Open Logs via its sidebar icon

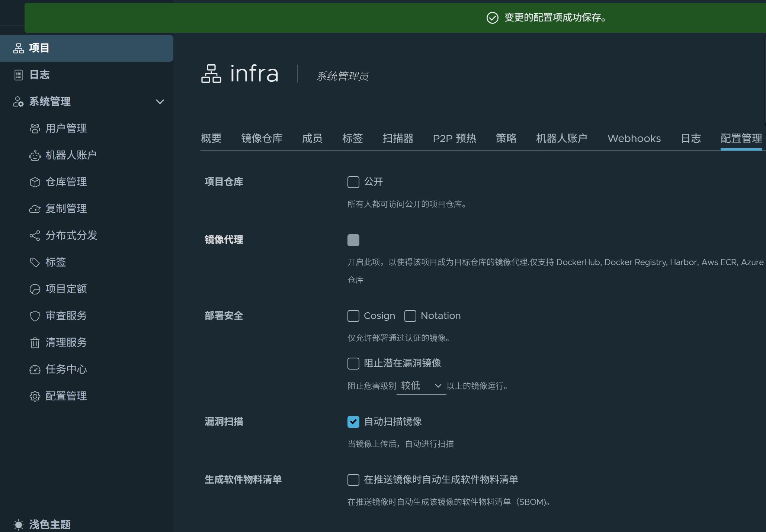coord(19,75)
